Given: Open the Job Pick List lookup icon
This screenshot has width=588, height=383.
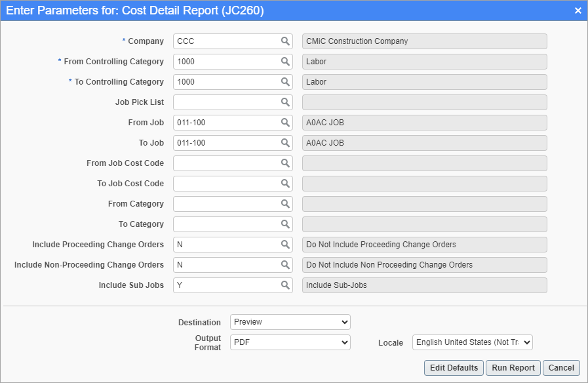Looking at the screenshot, I should (x=285, y=102).
